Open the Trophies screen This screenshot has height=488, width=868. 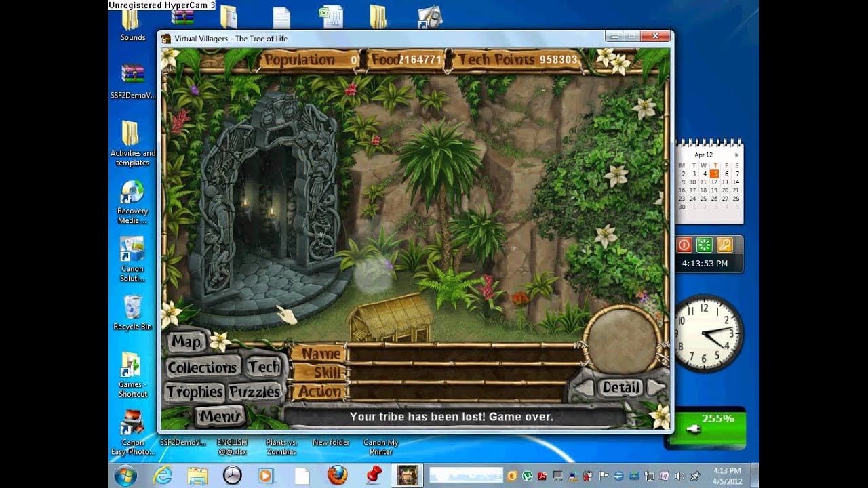(x=195, y=392)
